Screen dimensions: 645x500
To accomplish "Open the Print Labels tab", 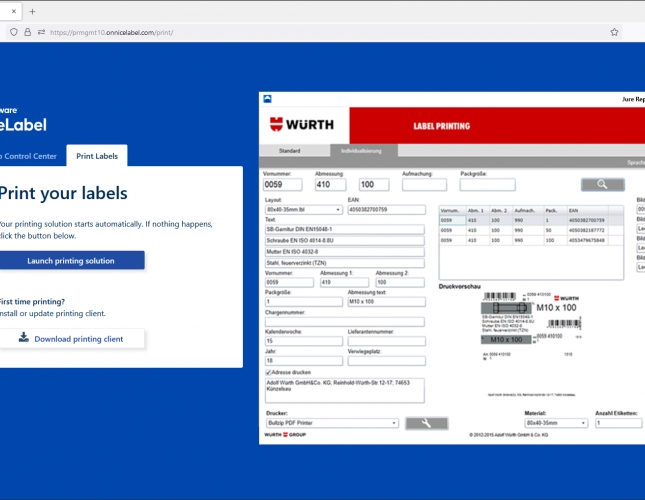I will [97, 156].
